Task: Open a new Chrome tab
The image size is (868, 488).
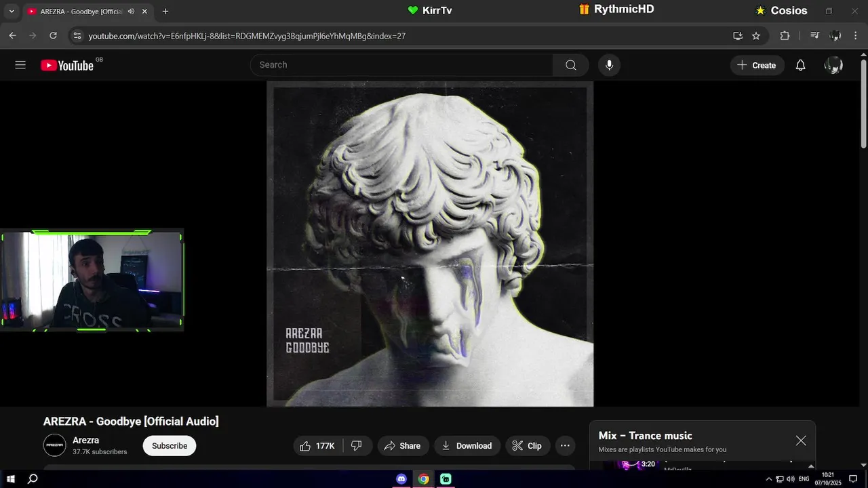Action: (x=165, y=12)
